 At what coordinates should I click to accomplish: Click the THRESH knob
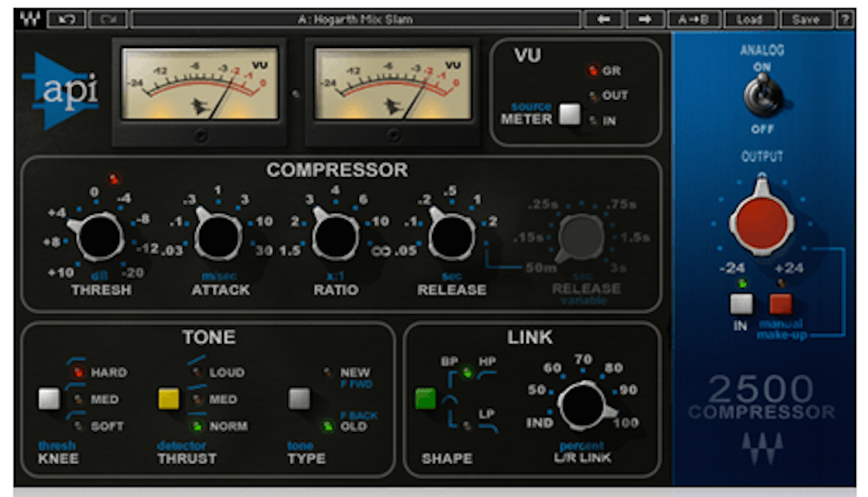(x=99, y=237)
